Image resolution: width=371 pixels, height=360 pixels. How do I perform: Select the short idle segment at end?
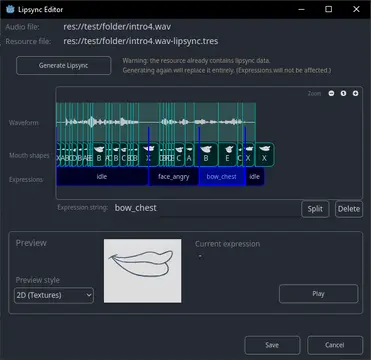tap(255, 177)
